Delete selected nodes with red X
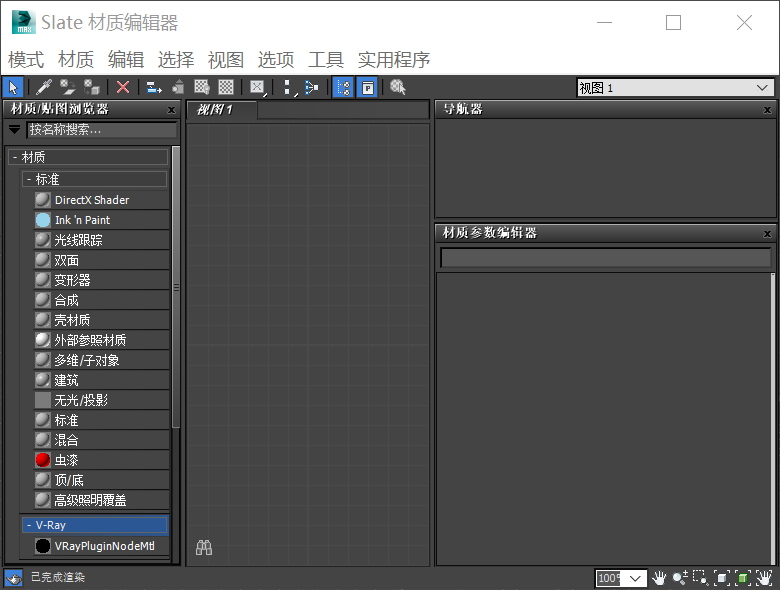The image size is (780, 590). [x=123, y=88]
